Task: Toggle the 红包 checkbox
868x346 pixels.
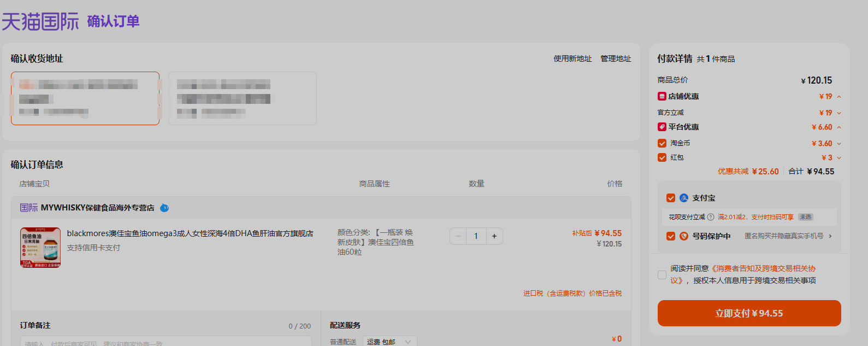Action: (x=662, y=157)
